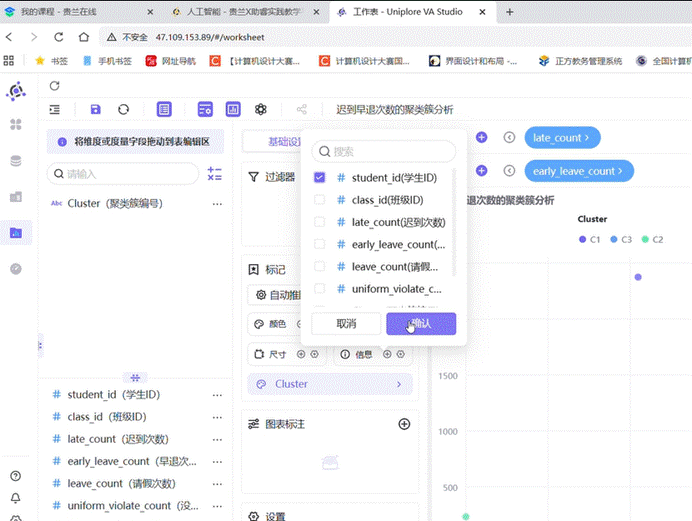The height and width of the screenshot is (521, 692).
Task: Open the four-dot apps icon in sidebar
Action: pos(16,125)
